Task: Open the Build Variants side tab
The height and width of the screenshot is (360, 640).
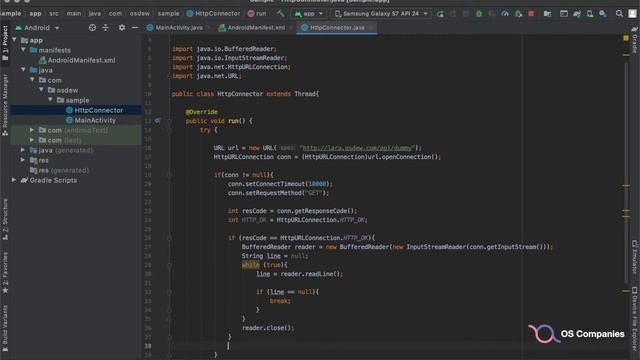Action: [5, 328]
